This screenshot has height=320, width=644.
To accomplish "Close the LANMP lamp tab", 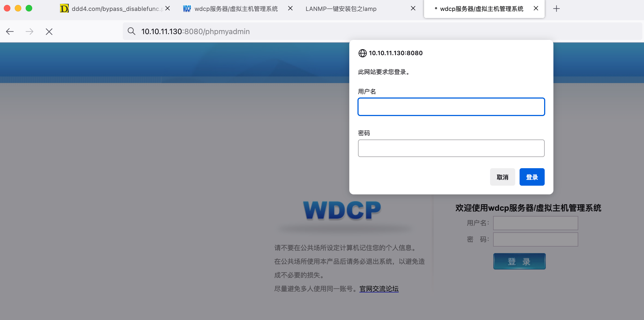I will tap(413, 8).
